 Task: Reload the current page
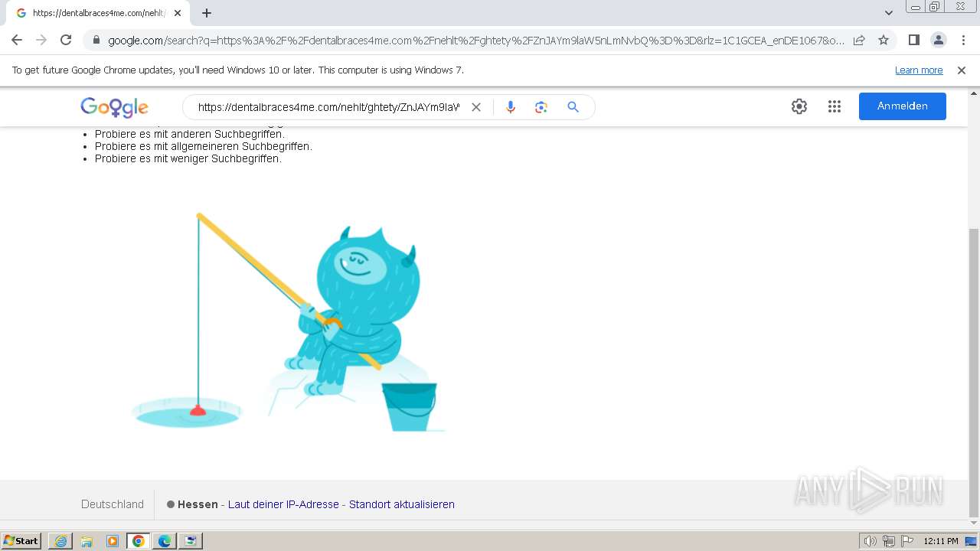(66, 40)
